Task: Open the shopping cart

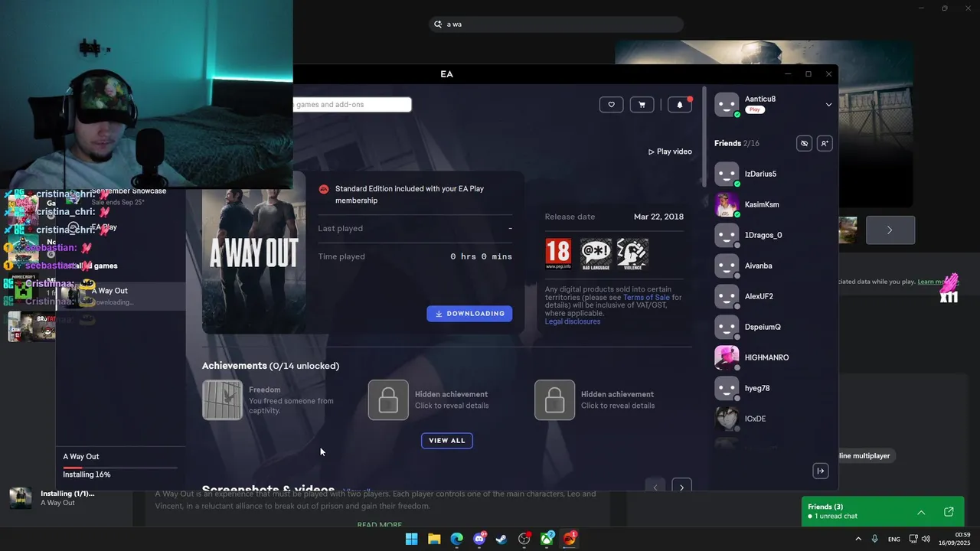Action: [642, 105]
